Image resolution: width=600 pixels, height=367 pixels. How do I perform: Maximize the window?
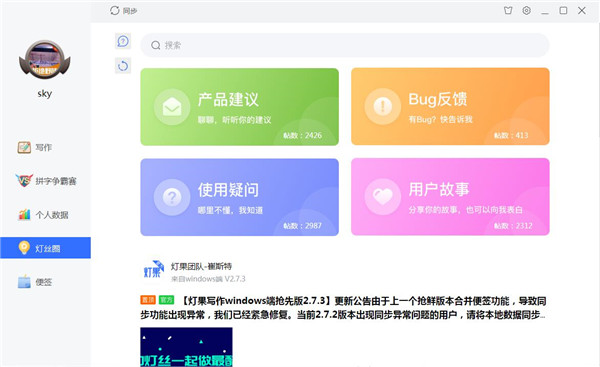point(563,11)
